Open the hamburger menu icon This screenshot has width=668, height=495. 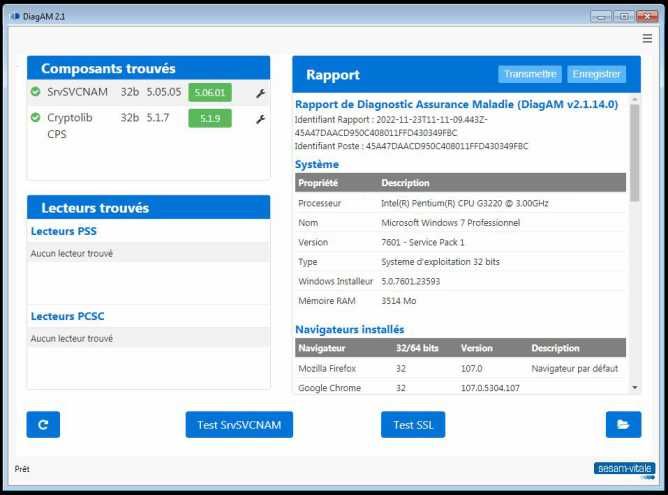[647, 38]
